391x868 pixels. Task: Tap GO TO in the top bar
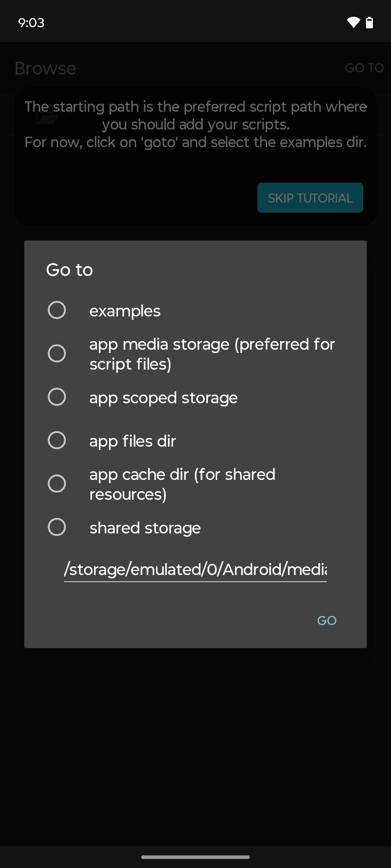(364, 68)
